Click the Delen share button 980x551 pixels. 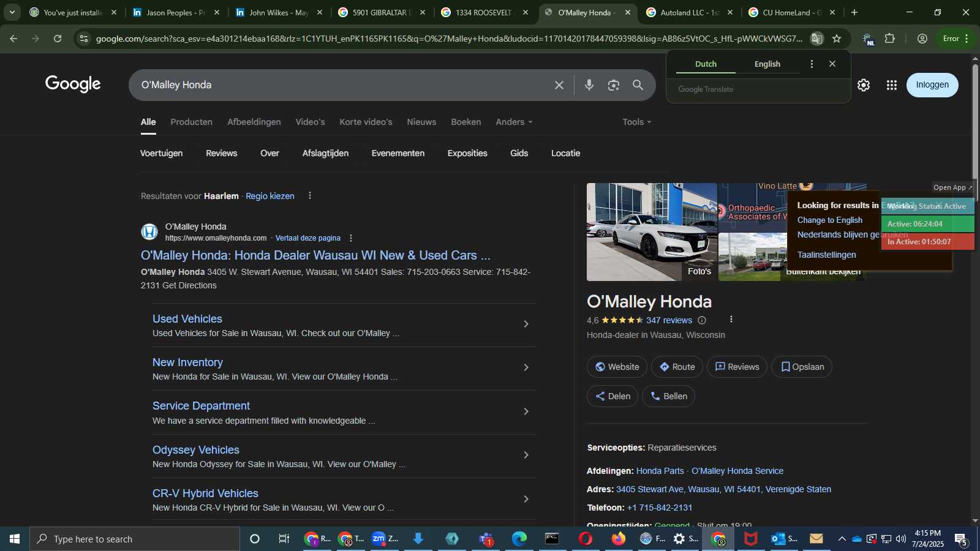(x=612, y=396)
